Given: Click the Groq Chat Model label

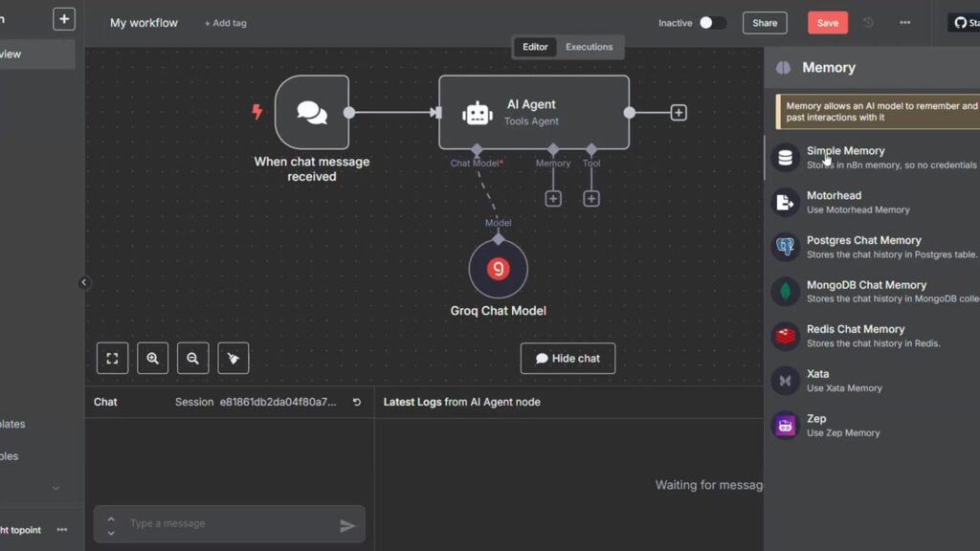Looking at the screenshot, I should [498, 311].
